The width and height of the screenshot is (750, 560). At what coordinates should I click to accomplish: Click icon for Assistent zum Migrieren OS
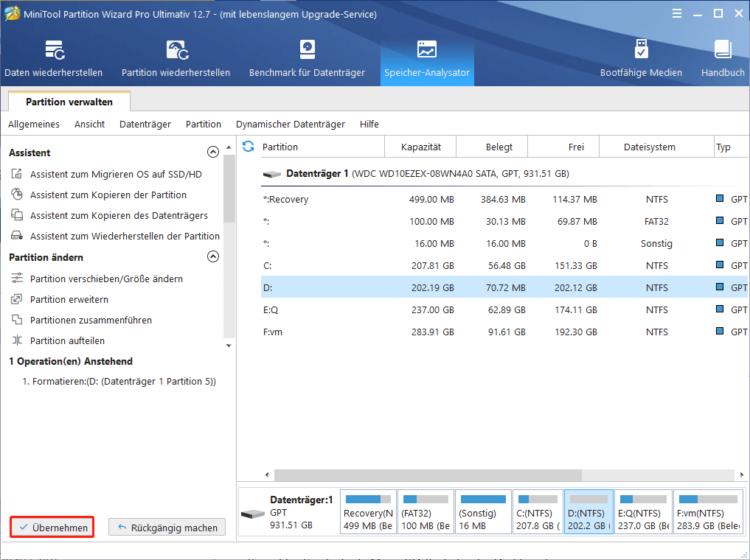point(17,174)
